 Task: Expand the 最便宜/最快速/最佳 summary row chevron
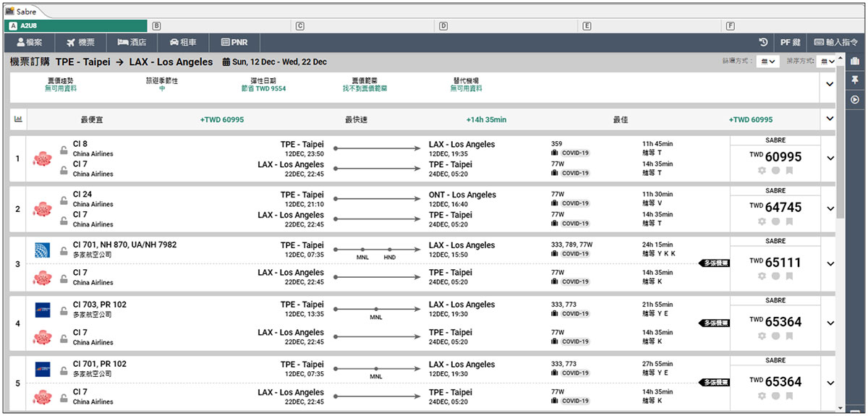[x=830, y=119]
